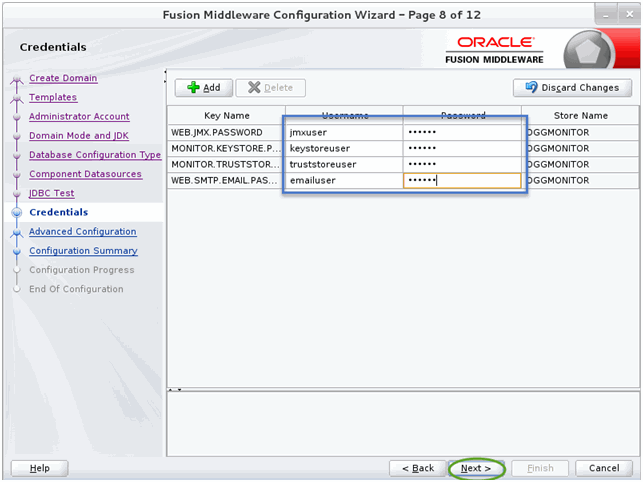Click the green plus Add icon
This screenshot has height=482, width=643.
(x=193, y=87)
